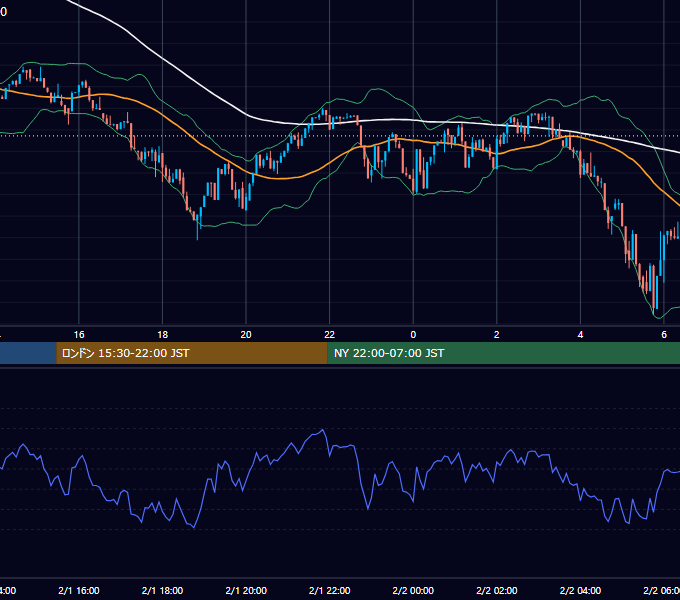Click hour label 16 on the price chart axis
The height and width of the screenshot is (600, 680).
[79, 335]
